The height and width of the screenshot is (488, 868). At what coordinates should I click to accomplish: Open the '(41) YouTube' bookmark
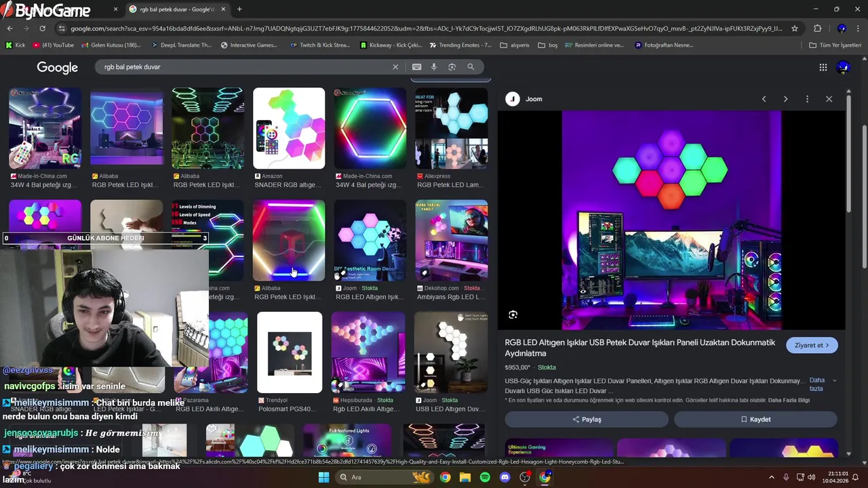(53, 45)
